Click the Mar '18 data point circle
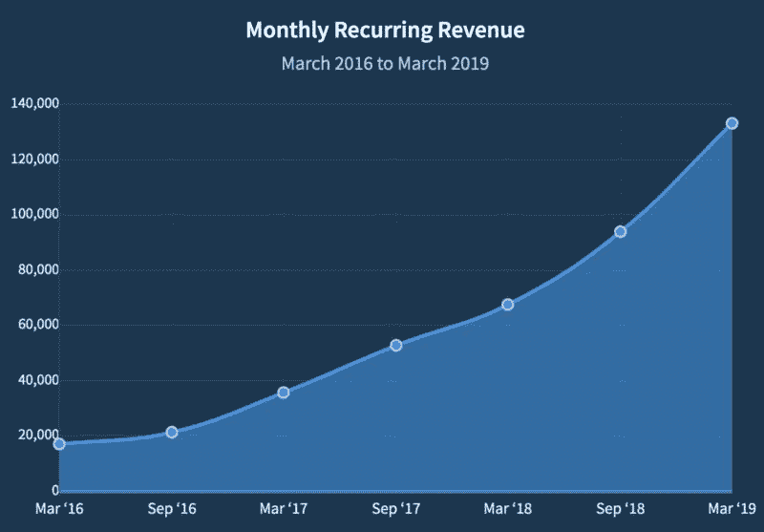This screenshot has width=764, height=532. (x=508, y=305)
